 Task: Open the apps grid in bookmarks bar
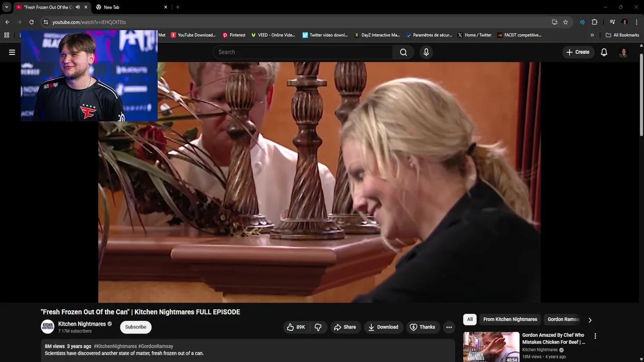pos(7,35)
